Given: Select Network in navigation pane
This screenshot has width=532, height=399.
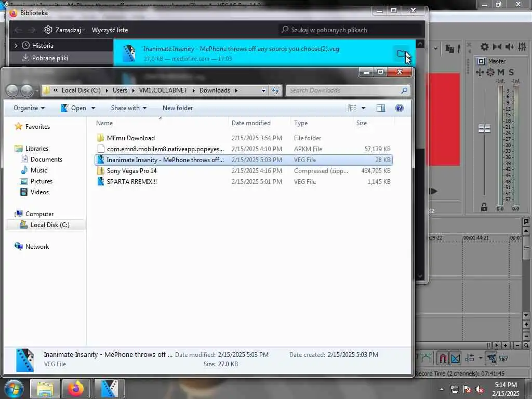Looking at the screenshot, I should coord(37,247).
